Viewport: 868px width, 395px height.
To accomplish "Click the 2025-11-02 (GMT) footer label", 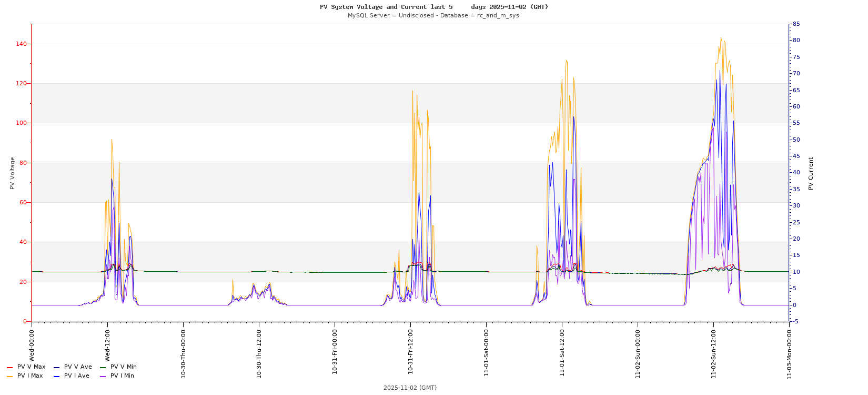I will pos(410,388).
